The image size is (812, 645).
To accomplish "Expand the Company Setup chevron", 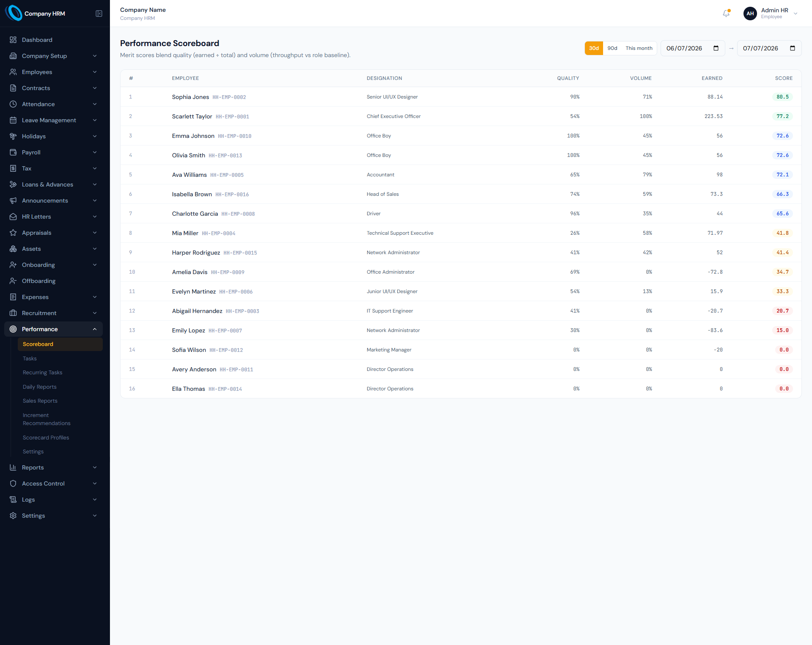I will [x=95, y=56].
